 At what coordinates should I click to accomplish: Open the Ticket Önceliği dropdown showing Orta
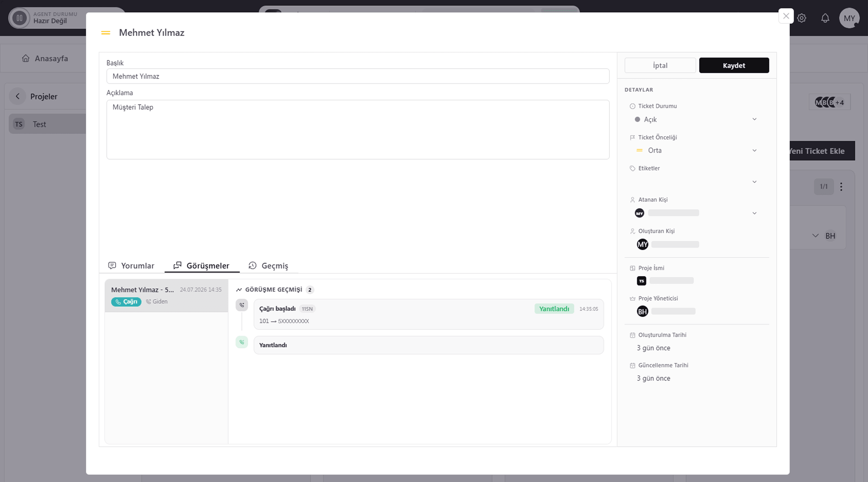(x=696, y=150)
